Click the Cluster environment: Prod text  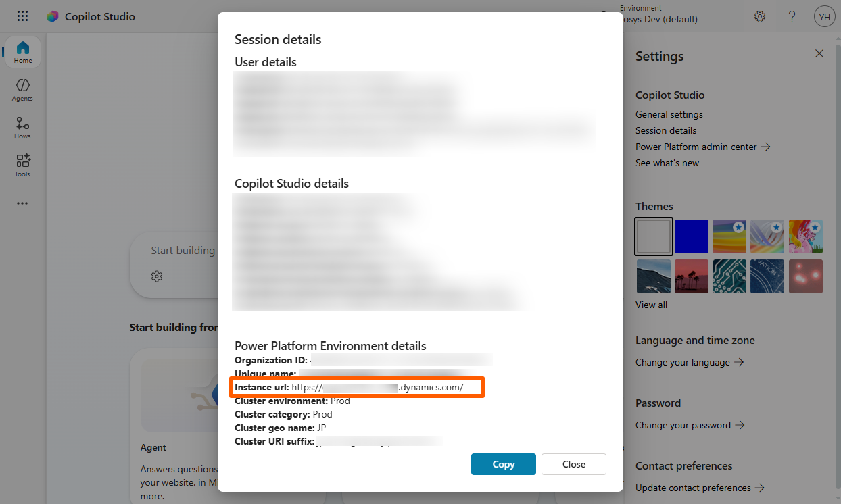[x=292, y=401]
